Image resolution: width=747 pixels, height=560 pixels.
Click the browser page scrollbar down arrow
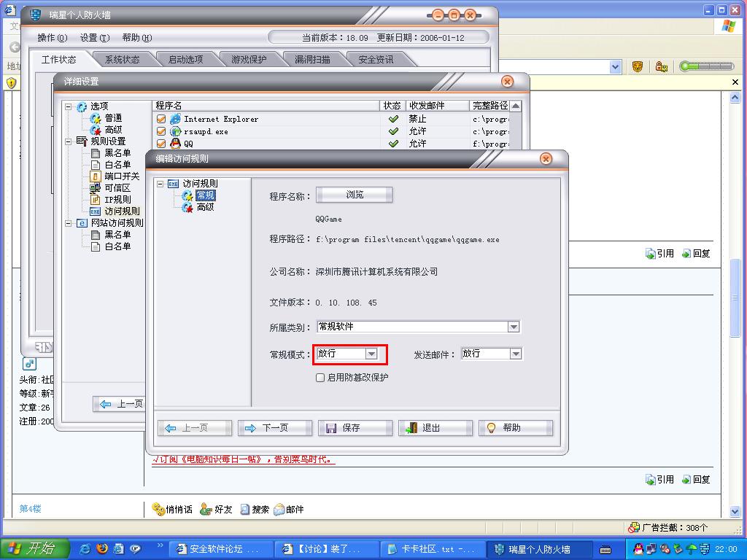(x=735, y=511)
